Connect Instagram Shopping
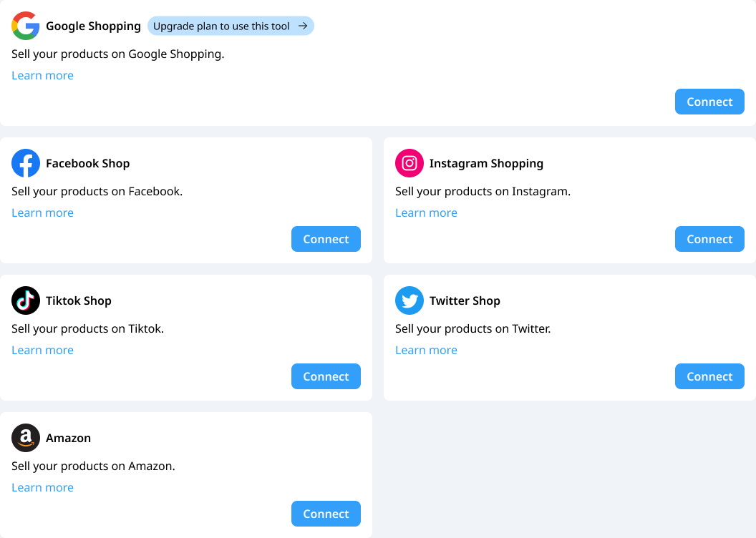 click(709, 239)
